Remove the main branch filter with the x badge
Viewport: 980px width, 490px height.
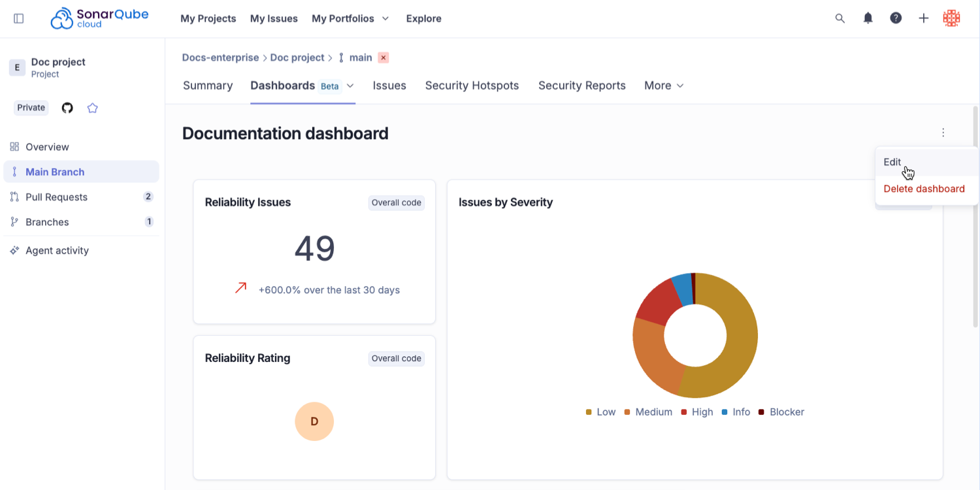(x=384, y=57)
